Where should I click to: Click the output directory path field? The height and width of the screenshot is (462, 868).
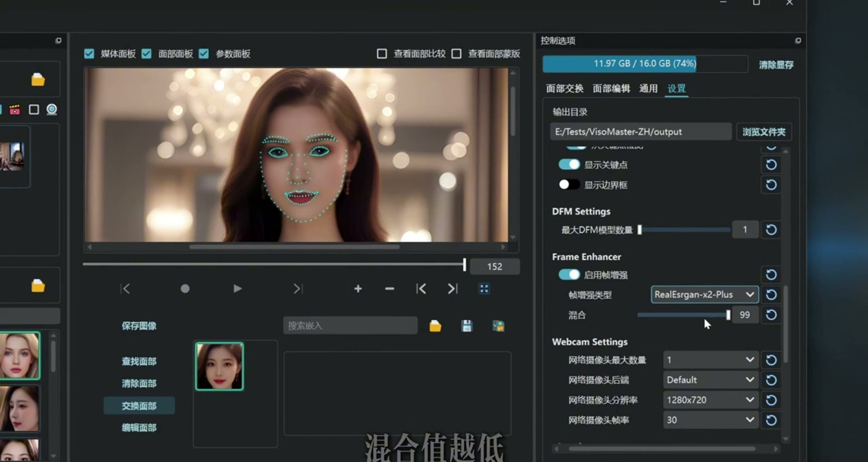[x=641, y=132]
